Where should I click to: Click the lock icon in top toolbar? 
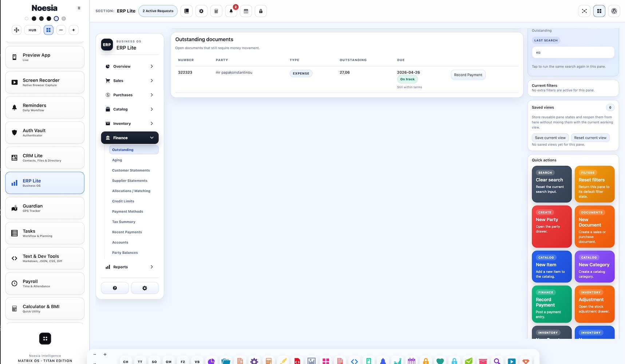point(261,11)
